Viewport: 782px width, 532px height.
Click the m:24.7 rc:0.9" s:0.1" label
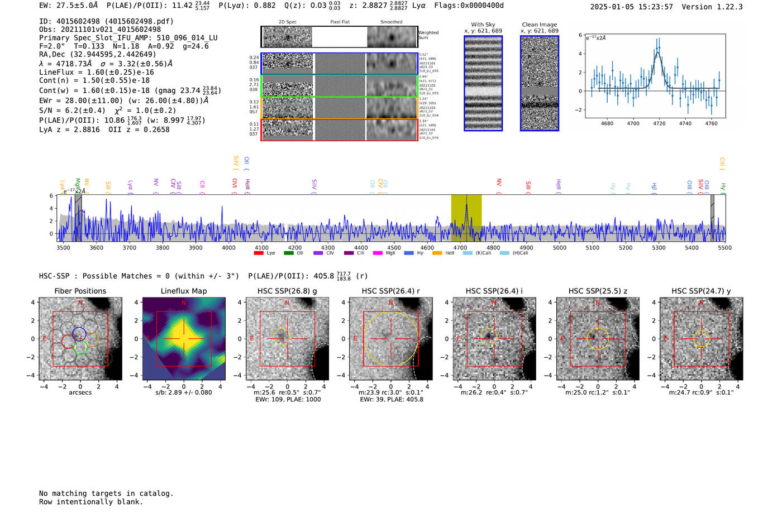pyautogui.click(x=702, y=392)
